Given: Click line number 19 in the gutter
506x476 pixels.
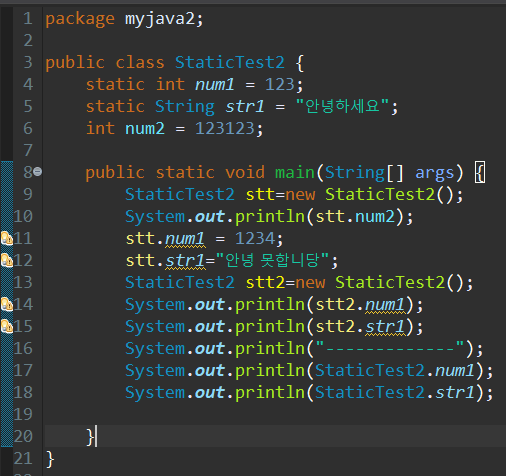Looking at the screenshot, I should [23, 415].
